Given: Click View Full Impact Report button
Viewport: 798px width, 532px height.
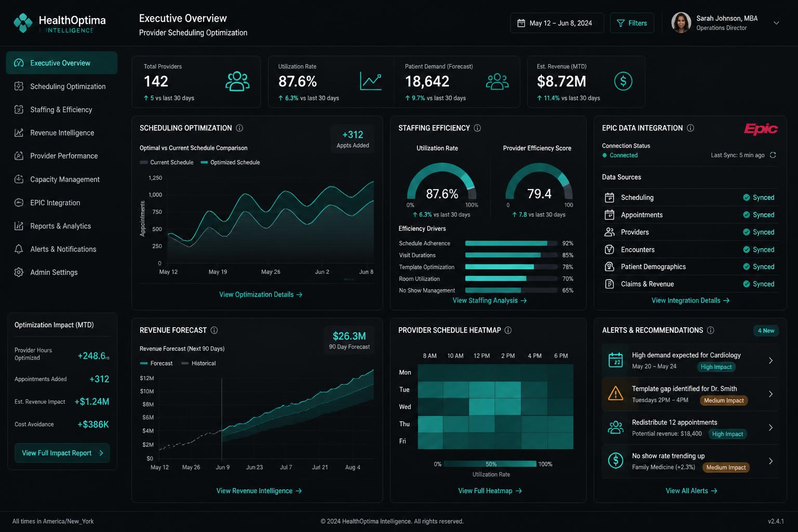Looking at the screenshot, I should tap(62, 453).
